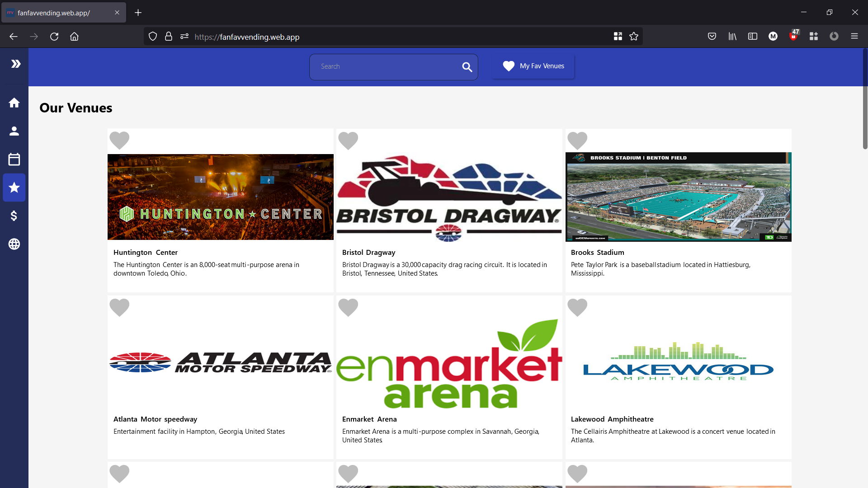Show site security lock info
868x488 pixels.
click(x=169, y=37)
